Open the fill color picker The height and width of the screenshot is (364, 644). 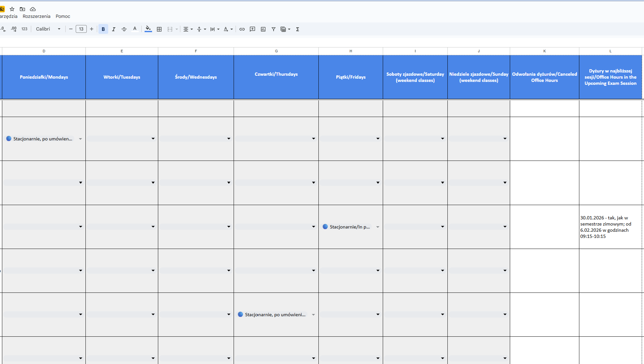[x=148, y=29]
